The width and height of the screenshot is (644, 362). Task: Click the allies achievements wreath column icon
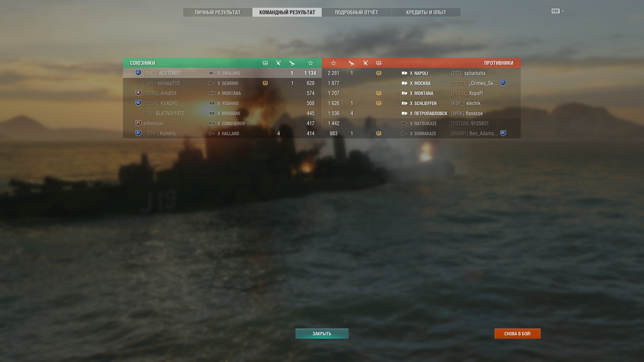265,63
